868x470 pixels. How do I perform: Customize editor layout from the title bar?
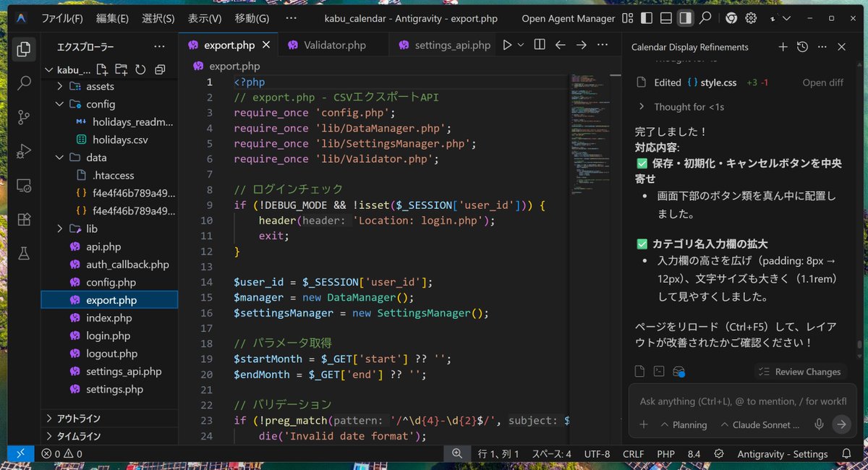[627, 18]
